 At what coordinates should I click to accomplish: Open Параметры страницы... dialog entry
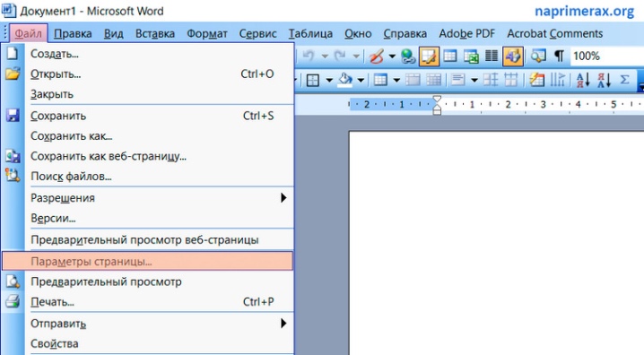point(147,262)
